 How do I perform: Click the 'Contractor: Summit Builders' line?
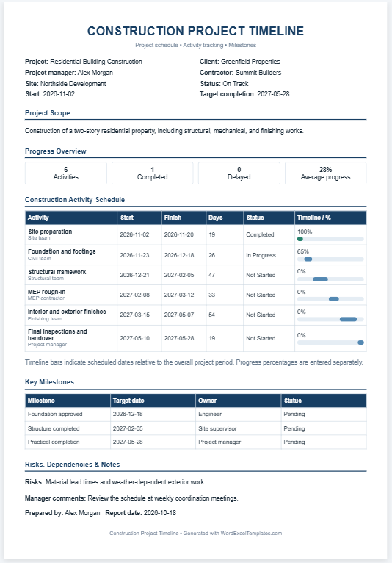[240, 73]
